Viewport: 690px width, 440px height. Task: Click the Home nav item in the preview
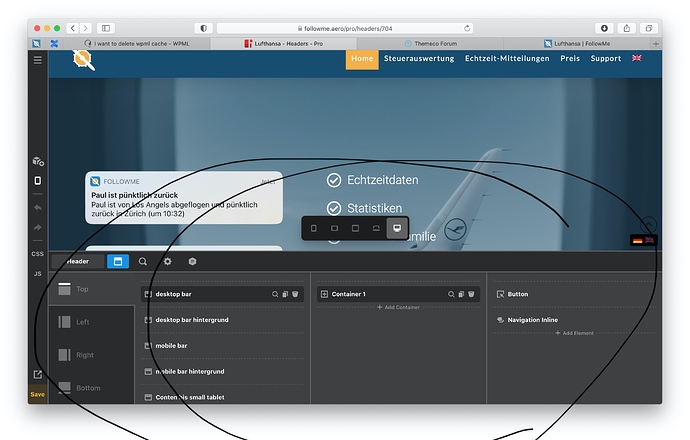click(x=362, y=59)
